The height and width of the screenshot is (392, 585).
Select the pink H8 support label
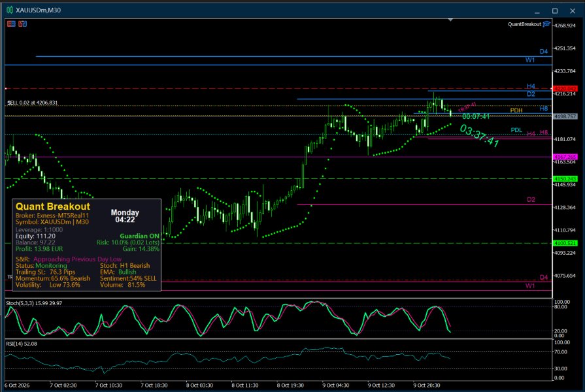point(544,133)
